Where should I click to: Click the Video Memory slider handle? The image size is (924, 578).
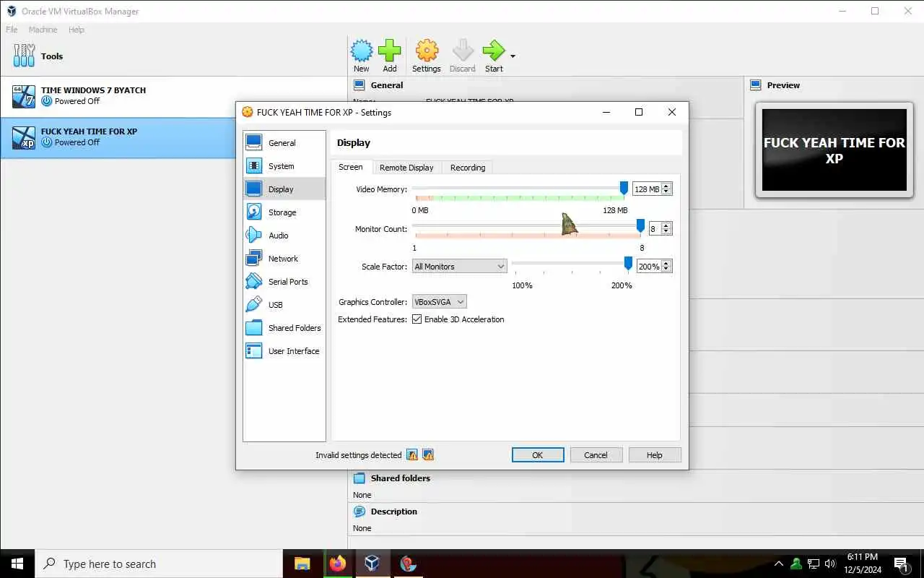tap(624, 188)
